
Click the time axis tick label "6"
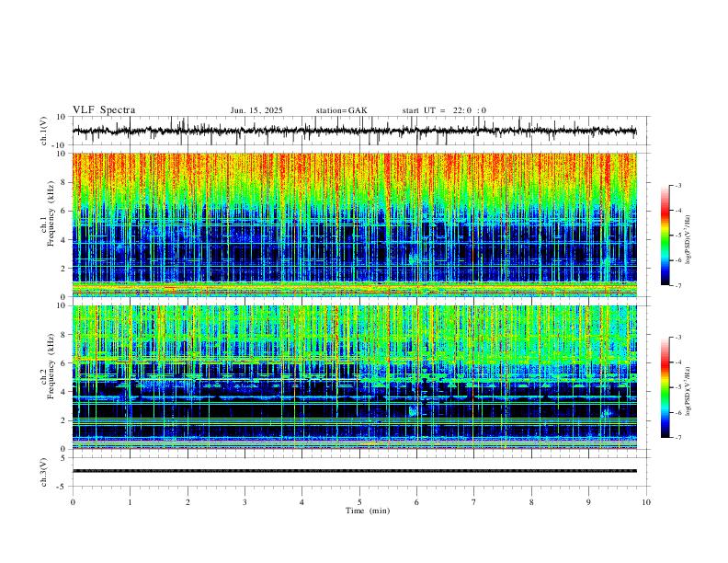pos(417,502)
